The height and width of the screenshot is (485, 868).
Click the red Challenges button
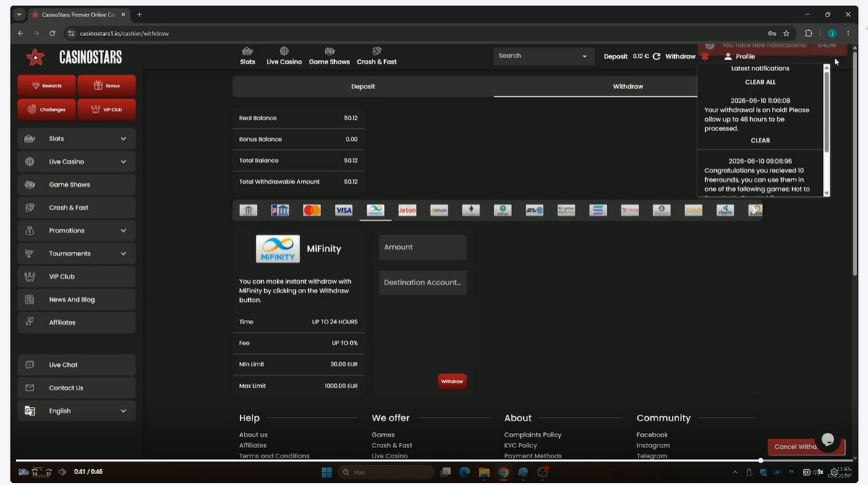[46, 109]
